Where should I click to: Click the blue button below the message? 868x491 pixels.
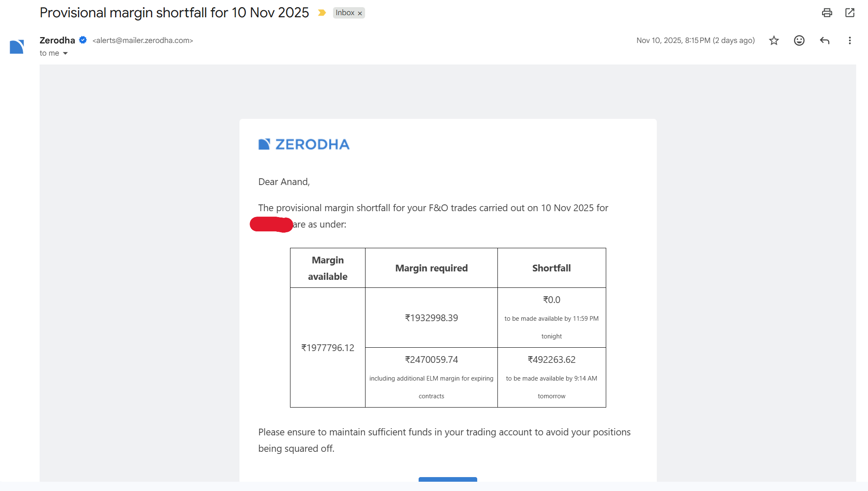click(448, 479)
